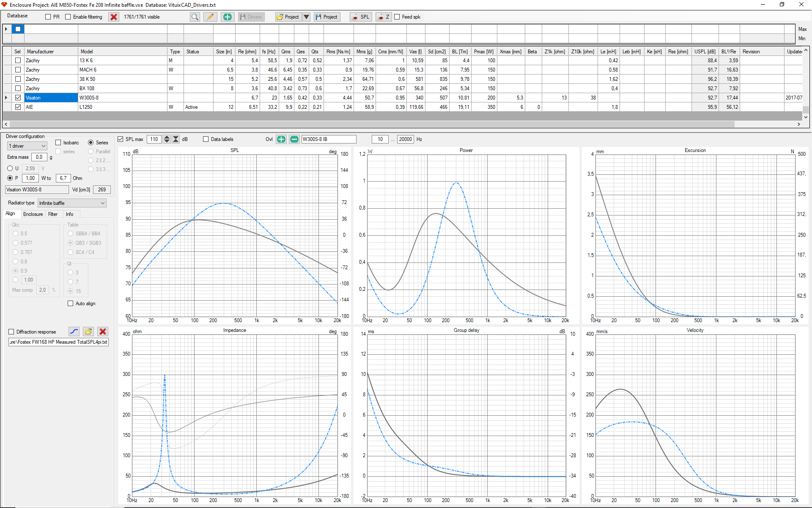Image resolution: width=812 pixels, height=508 pixels.
Task: Enable the Isobaric checkbox
Action: (x=58, y=143)
